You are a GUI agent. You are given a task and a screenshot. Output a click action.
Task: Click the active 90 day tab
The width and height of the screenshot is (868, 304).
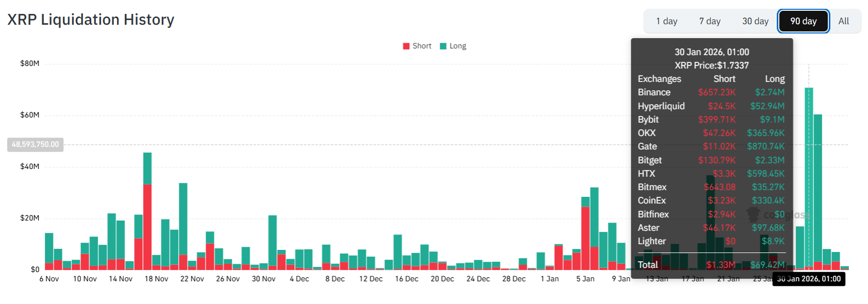pyautogui.click(x=804, y=21)
